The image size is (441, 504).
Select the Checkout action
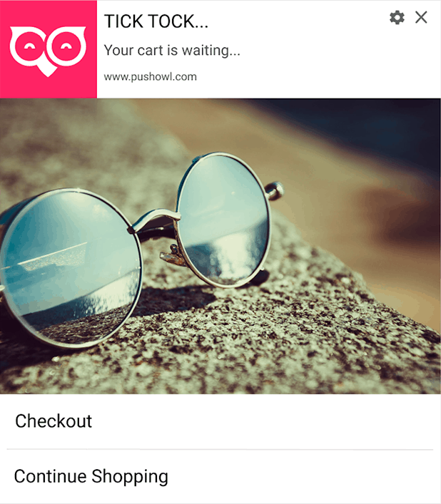(54, 421)
